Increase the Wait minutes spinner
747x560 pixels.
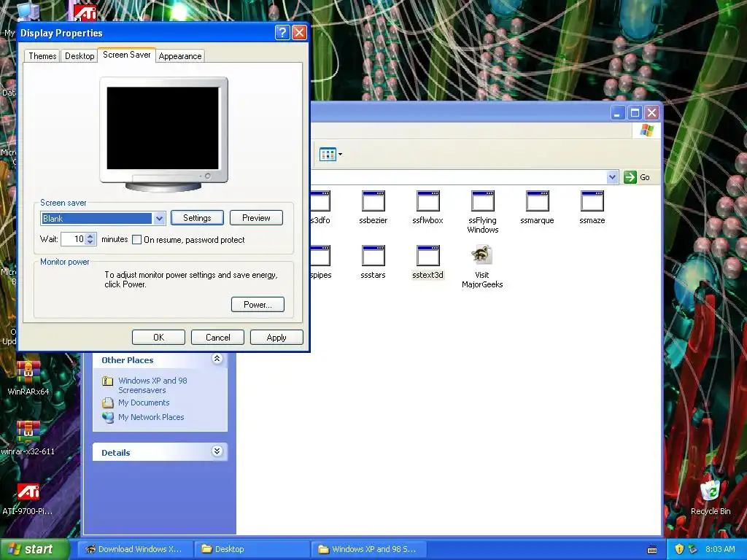tap(90, 236)
